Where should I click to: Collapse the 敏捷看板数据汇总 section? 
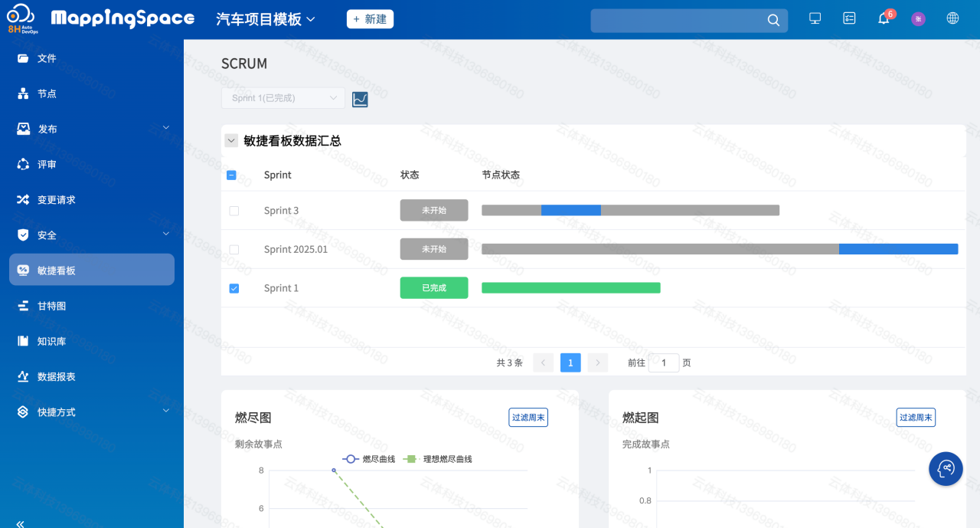[x=230, y=141]
